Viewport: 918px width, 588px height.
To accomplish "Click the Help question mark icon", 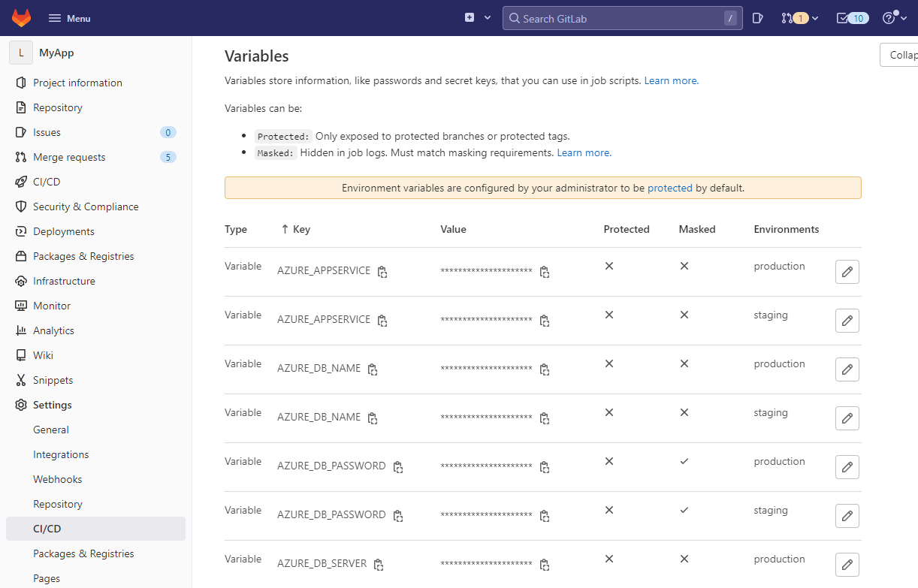I will click(889, 17).
